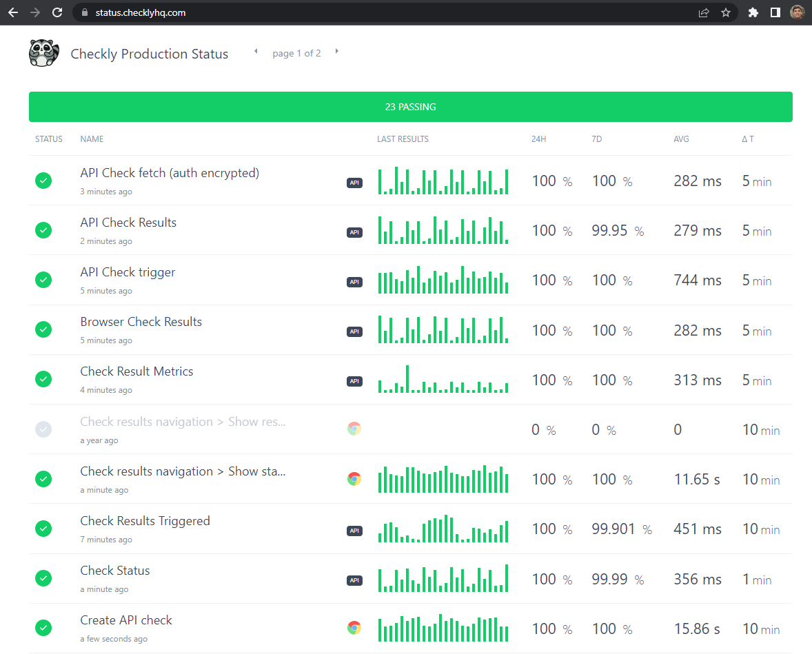Select the API badge next to API Check trigger

click(x=354, y=282)
